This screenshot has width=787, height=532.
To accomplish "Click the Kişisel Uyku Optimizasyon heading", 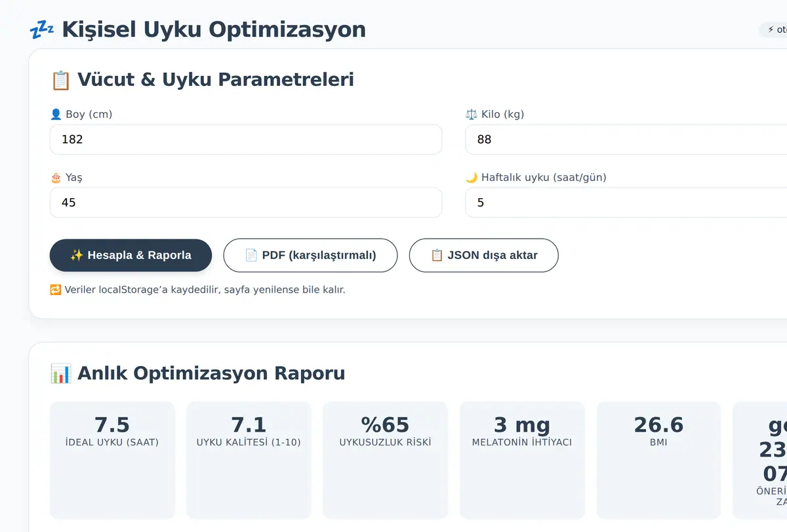I will (x=214, y=30).
